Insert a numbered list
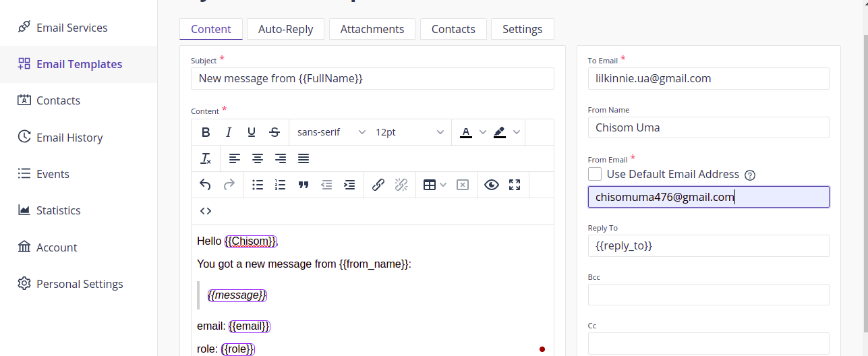This screenshot has height=356, width=868. tap(281, 185)
